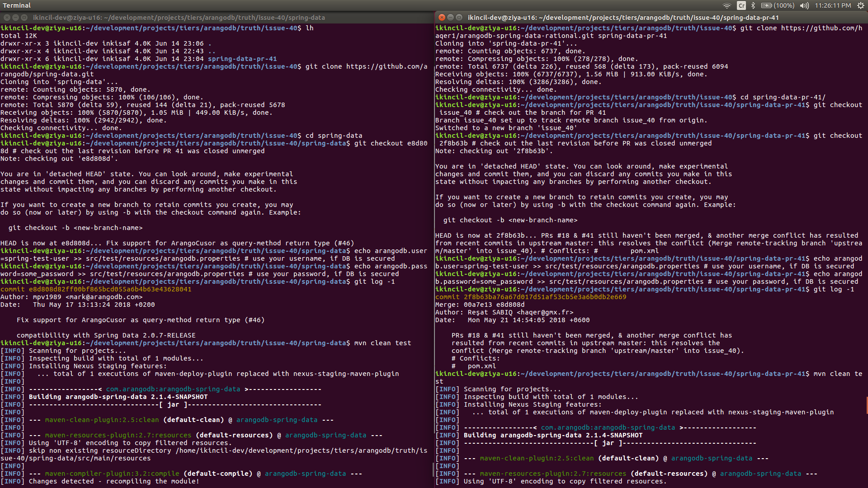
Task: Click 'mvn clean test' command in left terminal
Action: [x=383, y=343]
